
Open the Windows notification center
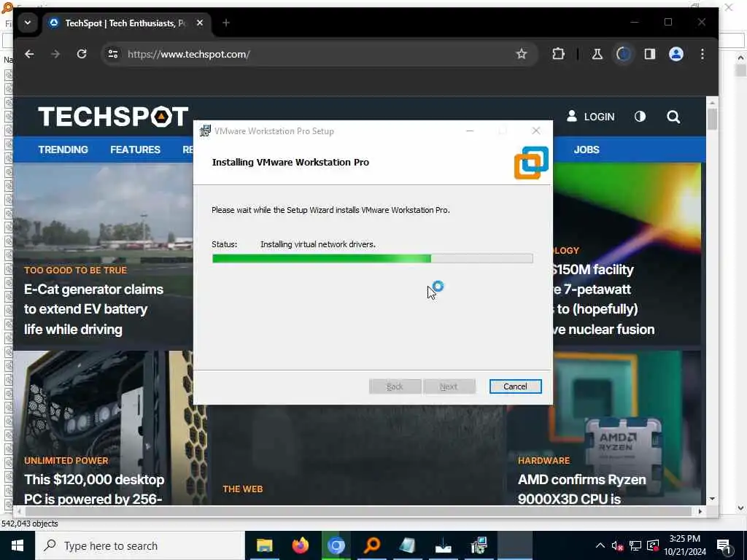pyautogui.click(x=724, y=545)
